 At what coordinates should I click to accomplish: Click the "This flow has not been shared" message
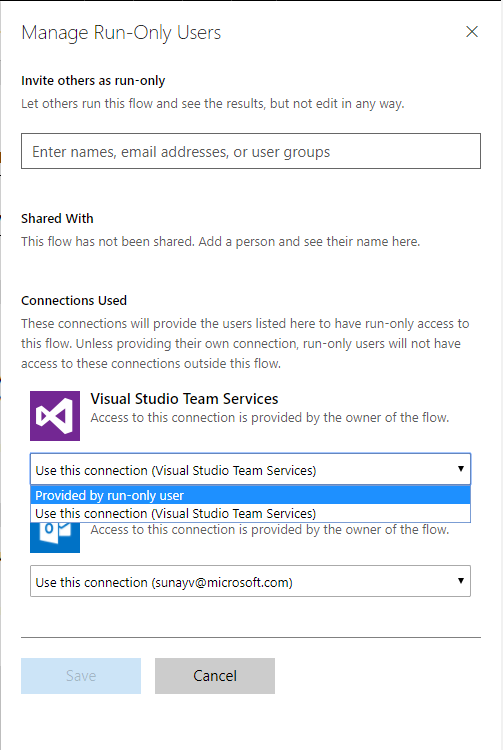[x=220, y=242]
